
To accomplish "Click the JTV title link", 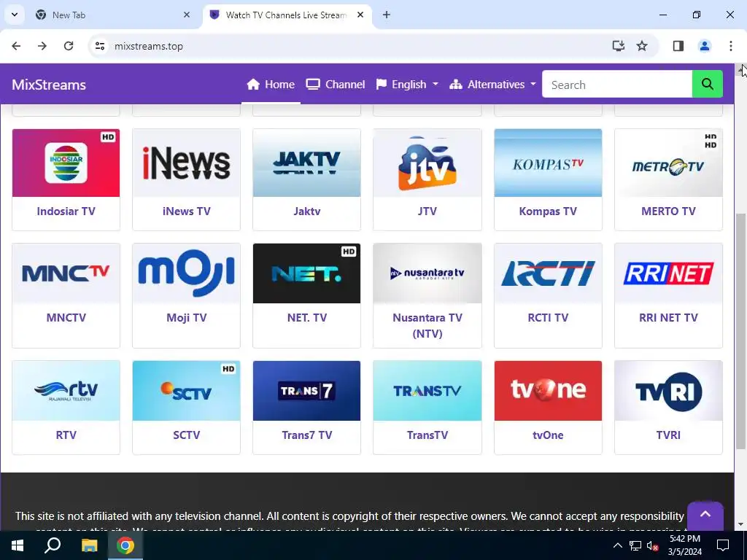I will point(427,211).
